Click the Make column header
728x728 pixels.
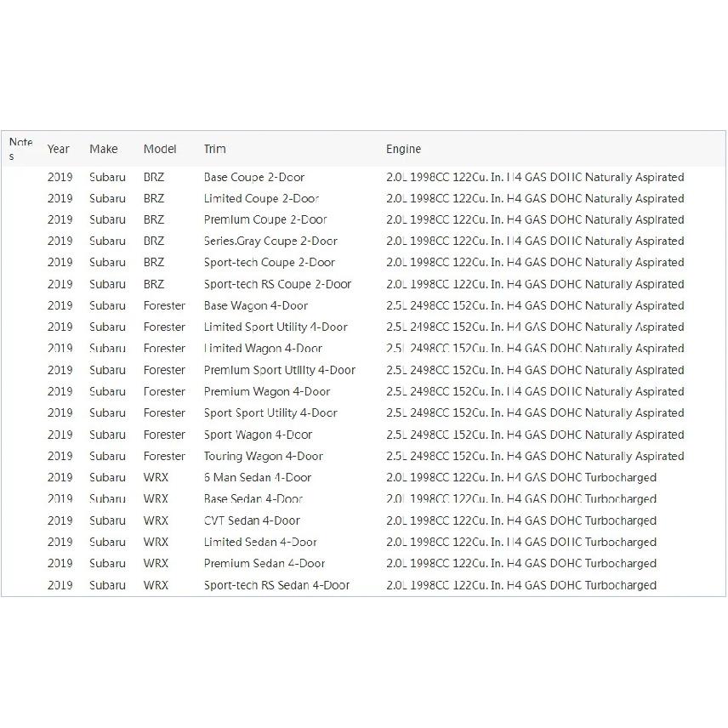[x=104, y=149]
